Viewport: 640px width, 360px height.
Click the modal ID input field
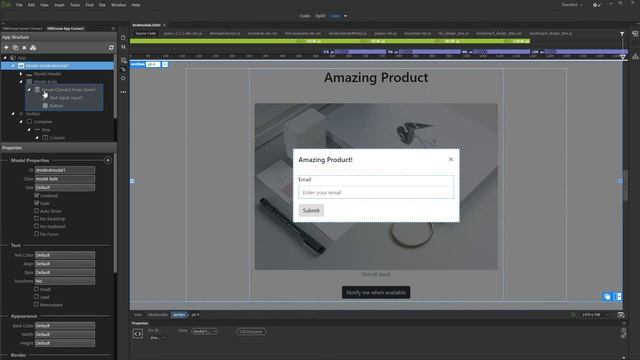click(65, 170)
